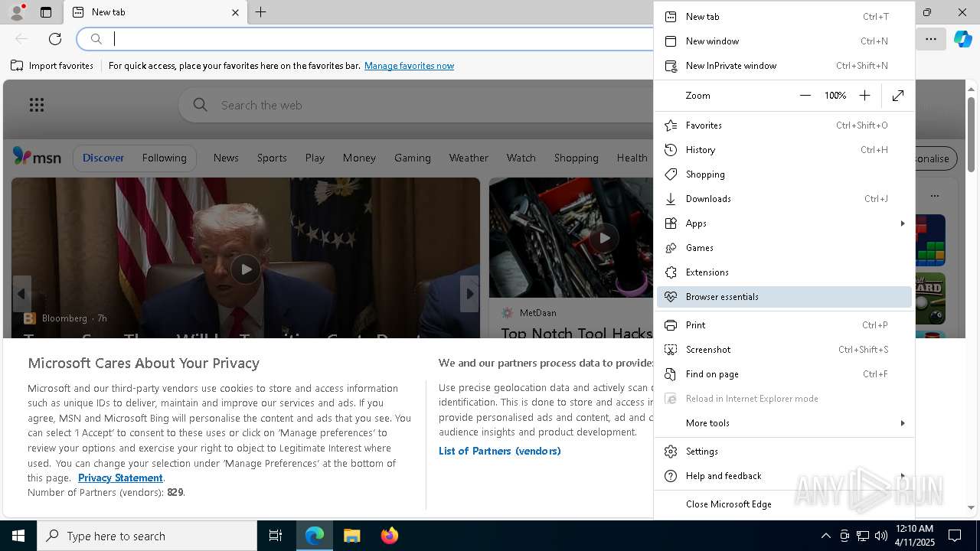The height and width of the screenshot is (551, 980).
Task: Open Task View on taskbar
Action: (276, 536)
